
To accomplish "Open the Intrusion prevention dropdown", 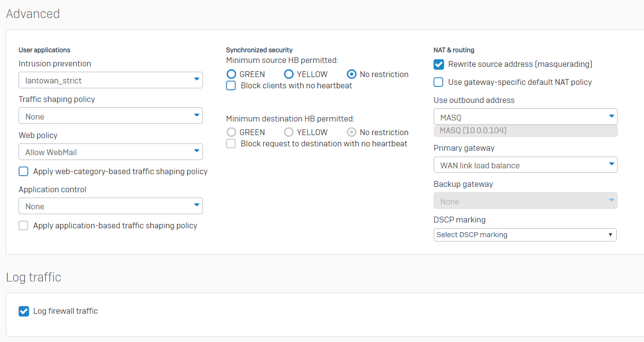I will [x=111, y=80].
